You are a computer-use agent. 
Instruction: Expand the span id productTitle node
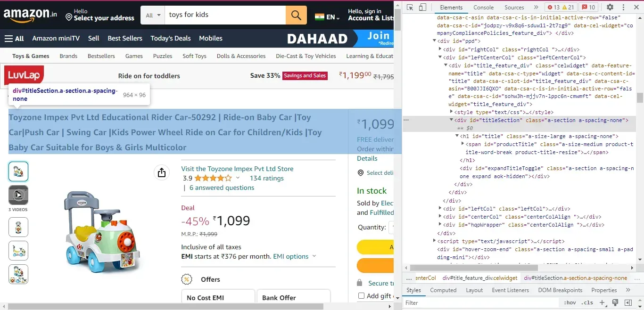462,144
